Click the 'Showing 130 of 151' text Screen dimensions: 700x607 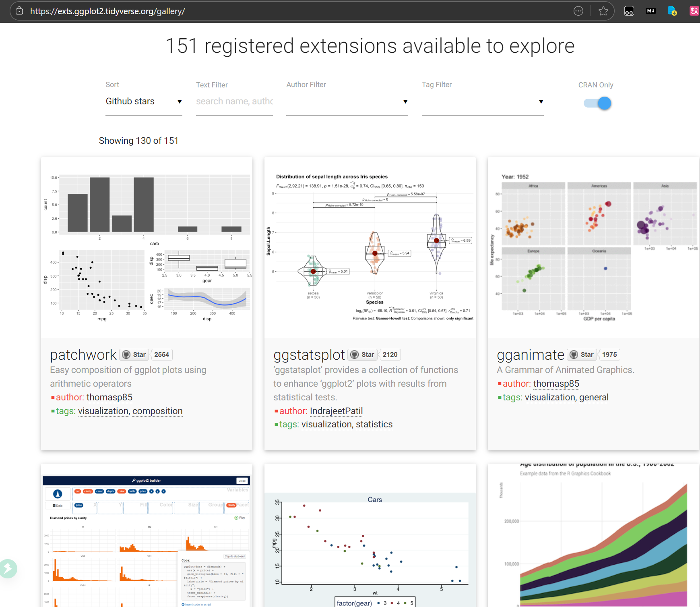[x=138, y=141]
